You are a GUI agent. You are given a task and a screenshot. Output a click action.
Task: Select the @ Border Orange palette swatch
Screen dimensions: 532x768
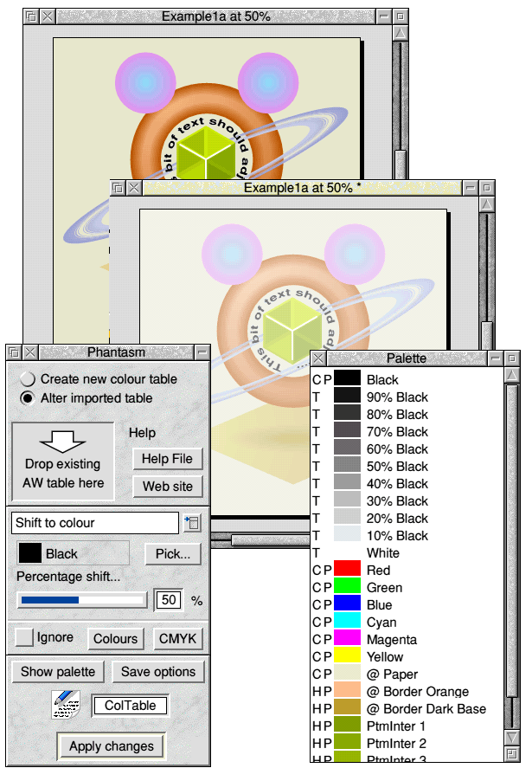click(348, 689)
